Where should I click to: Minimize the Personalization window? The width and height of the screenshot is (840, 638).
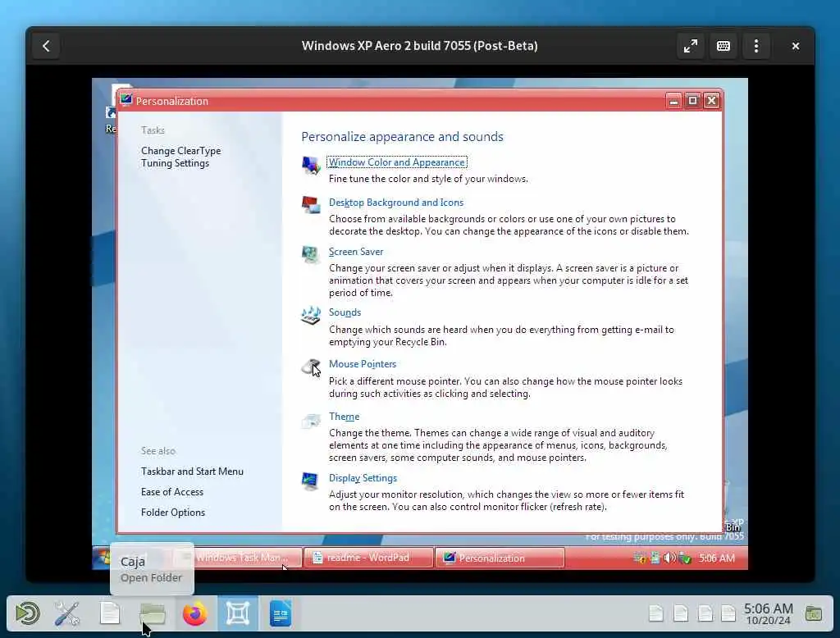pos(673,101)
